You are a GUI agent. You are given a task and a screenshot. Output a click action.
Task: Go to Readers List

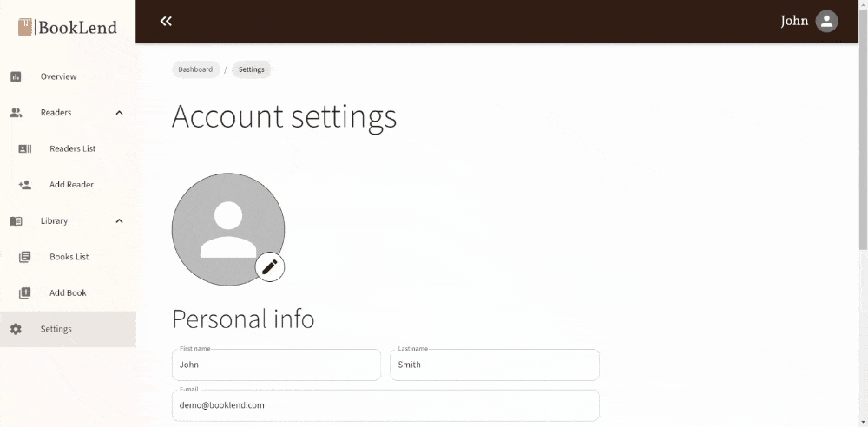(68, 148)
